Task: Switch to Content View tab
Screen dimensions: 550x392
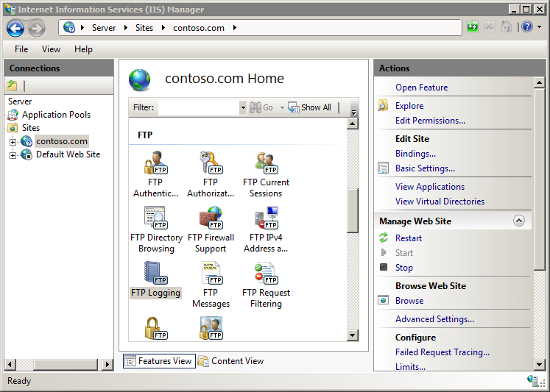Action: coord(230,361)
